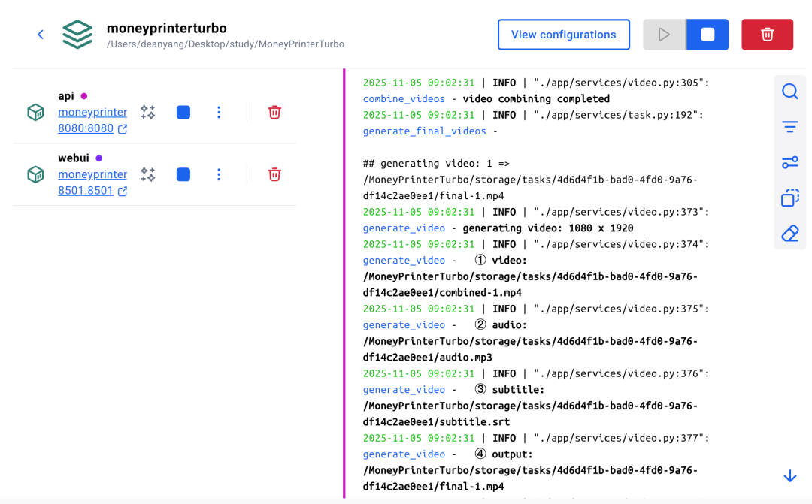Click the grayed-out start (play) button
This screenshot has height=504, width=812.
tap(664, 35)
